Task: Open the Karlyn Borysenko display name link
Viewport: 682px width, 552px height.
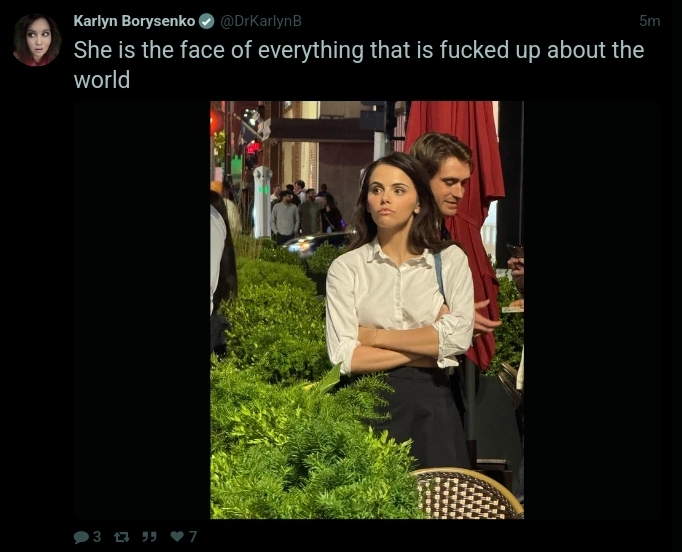Action: coord(134,21)
